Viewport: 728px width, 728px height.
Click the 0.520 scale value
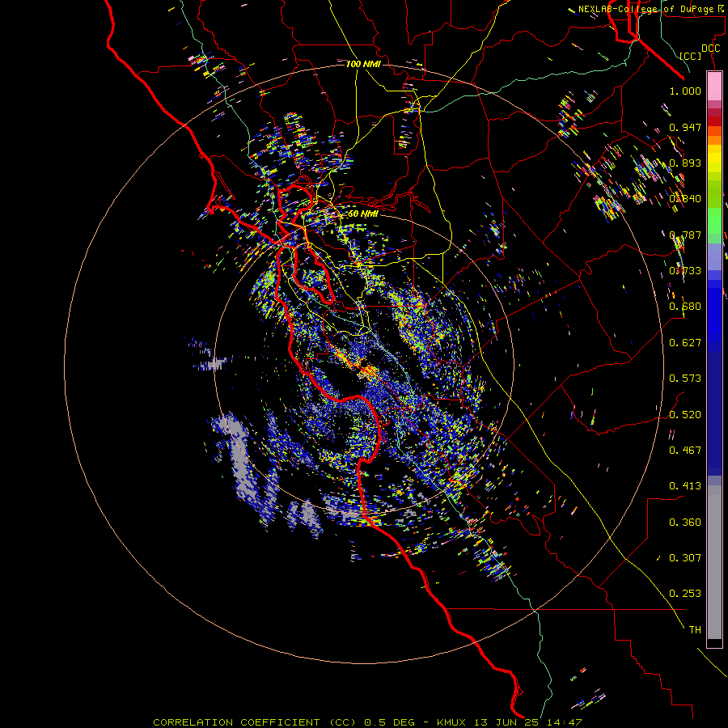685,415
